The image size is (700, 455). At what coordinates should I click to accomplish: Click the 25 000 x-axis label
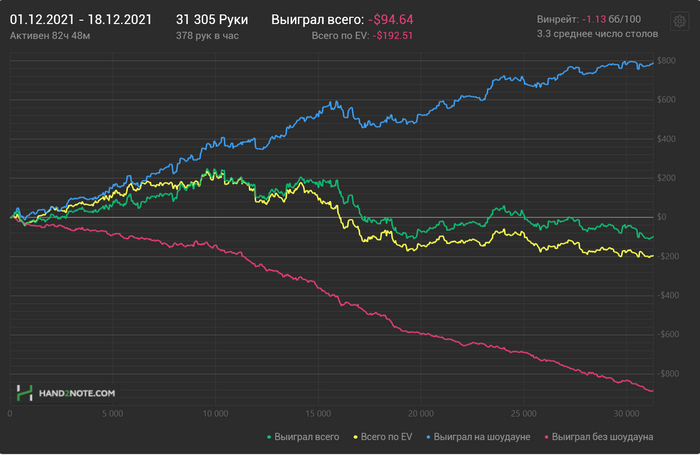pos(524,414)
